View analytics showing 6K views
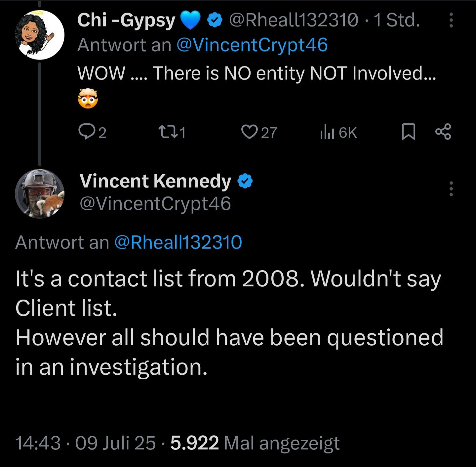The image size is (476, 467). [x=338, y=133]
